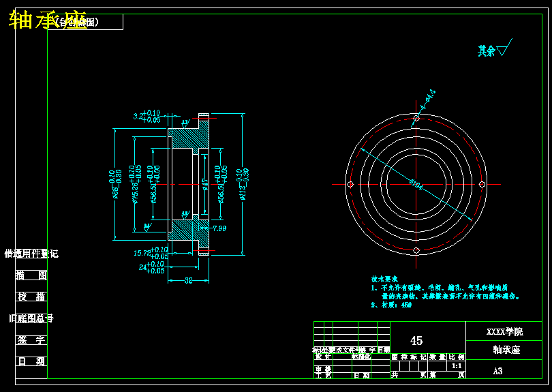Select the XXXX学院 title block cell

point(504,331)
